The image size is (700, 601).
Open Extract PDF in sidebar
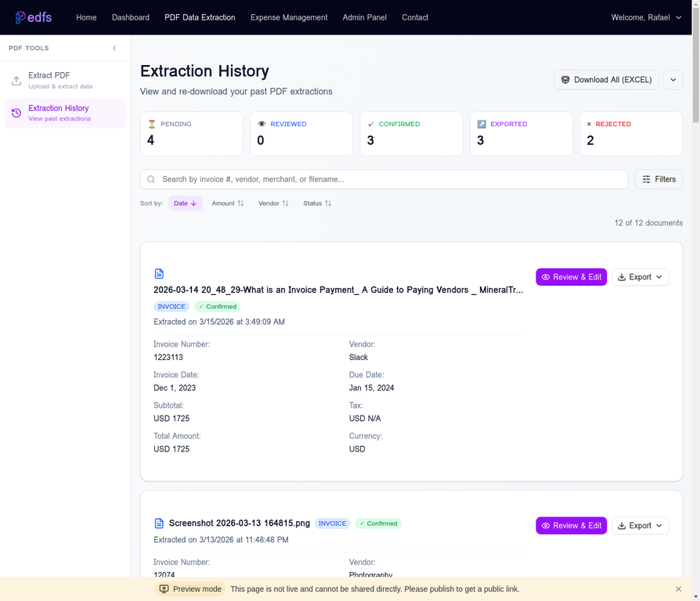65,81
